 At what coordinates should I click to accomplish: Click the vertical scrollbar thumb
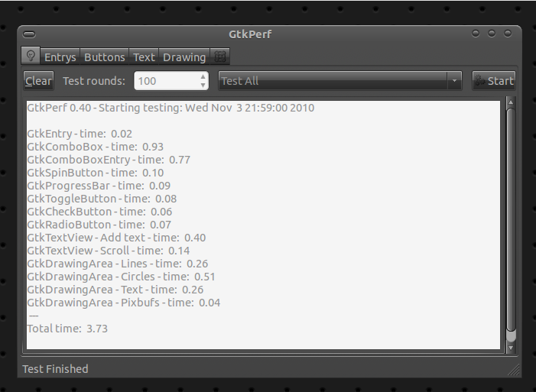511,219
